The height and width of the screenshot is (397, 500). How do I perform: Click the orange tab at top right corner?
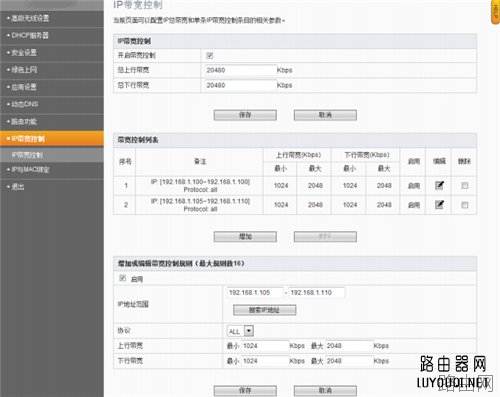tap(496, 12)
